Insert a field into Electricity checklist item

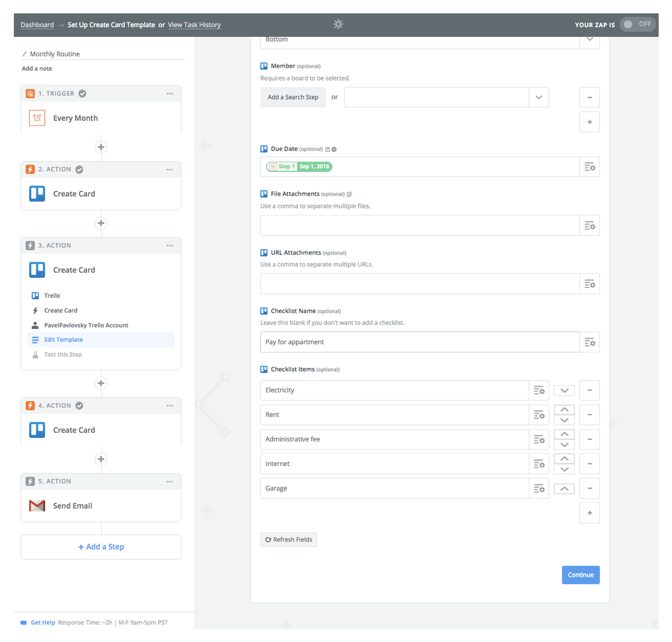point(539,390)
